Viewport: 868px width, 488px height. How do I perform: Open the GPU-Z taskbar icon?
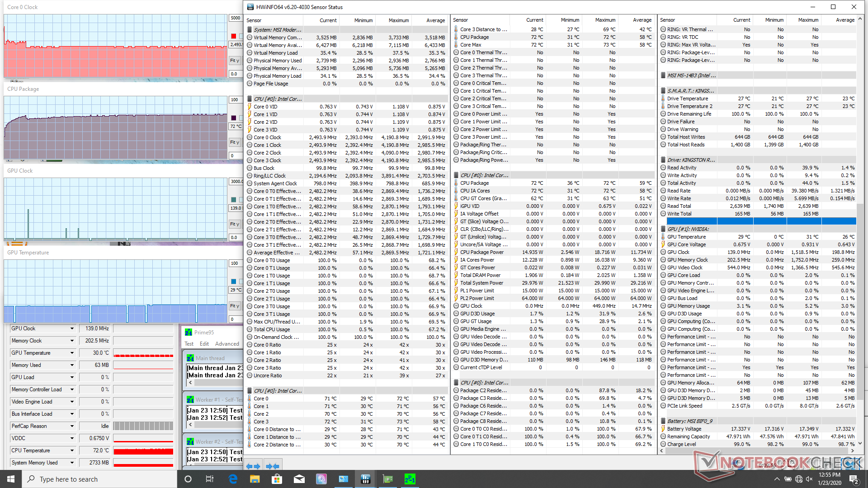click(x=387, y=479)
